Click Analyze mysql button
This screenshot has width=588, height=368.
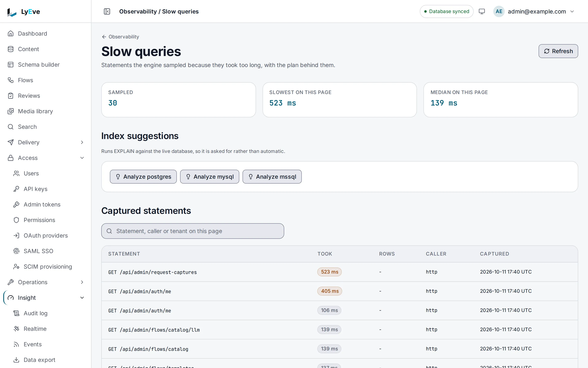(x=209, y=177)
